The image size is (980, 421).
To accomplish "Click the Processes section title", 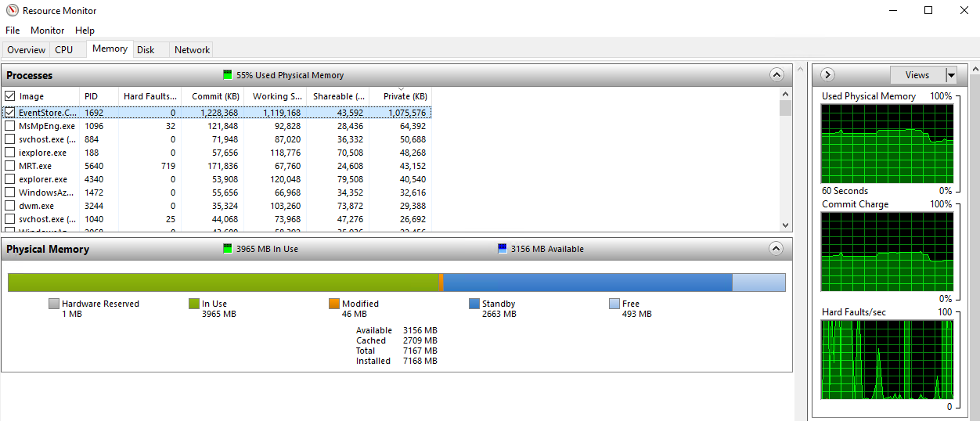I will pyautogui.click(x=30, y=75).
